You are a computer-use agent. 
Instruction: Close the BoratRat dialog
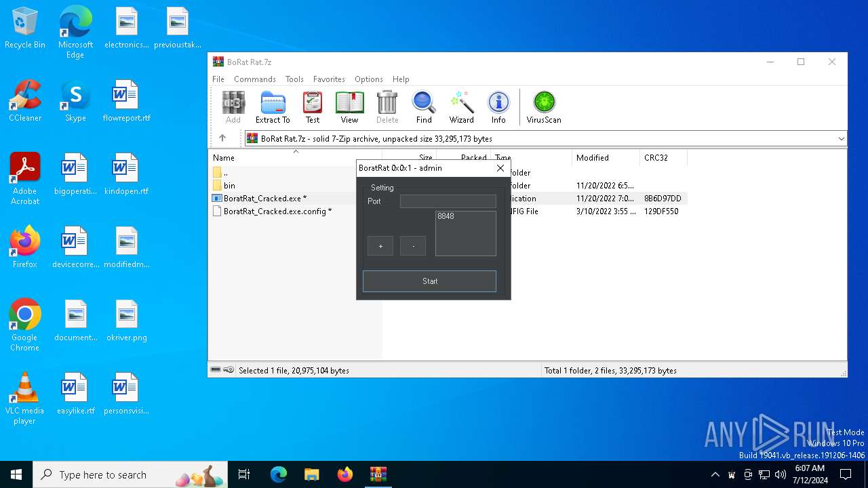click(x=500, y=168)
